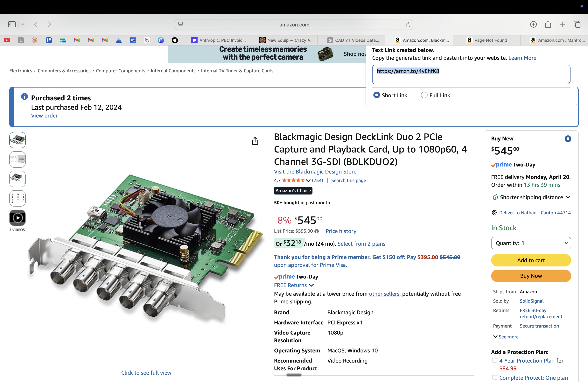Expand Shorter shipping distance details
The width and height of the screenshot is (588, 382).
click(x=568, y=197)
